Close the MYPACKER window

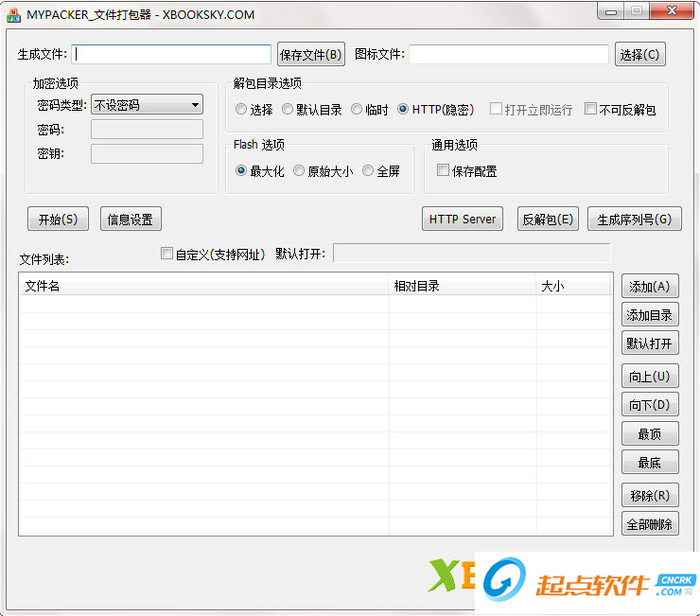(x=672, y=11)
